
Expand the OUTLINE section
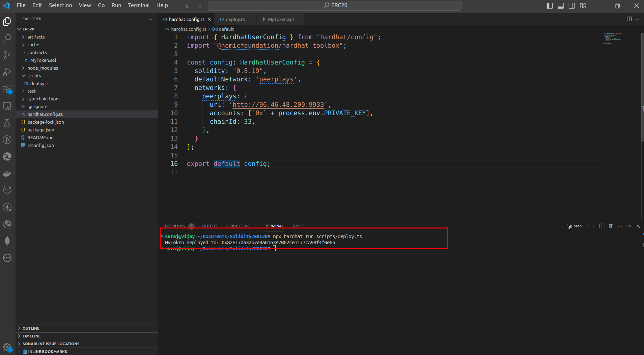[x=31, y=328]
